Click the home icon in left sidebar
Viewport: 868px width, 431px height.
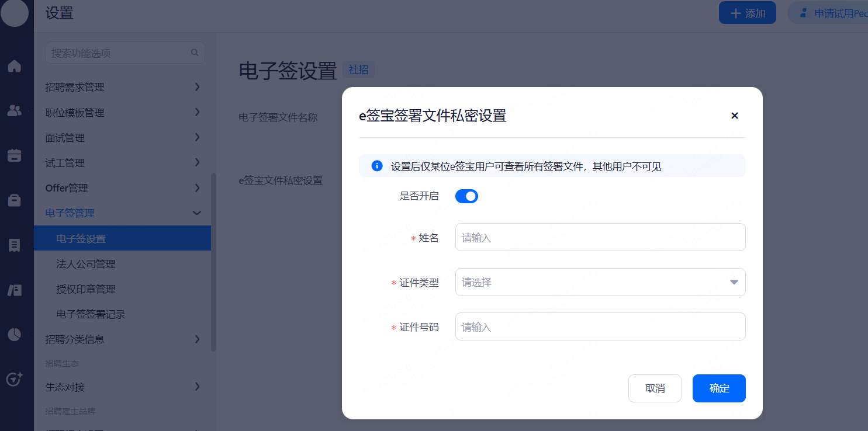(14, 66)
